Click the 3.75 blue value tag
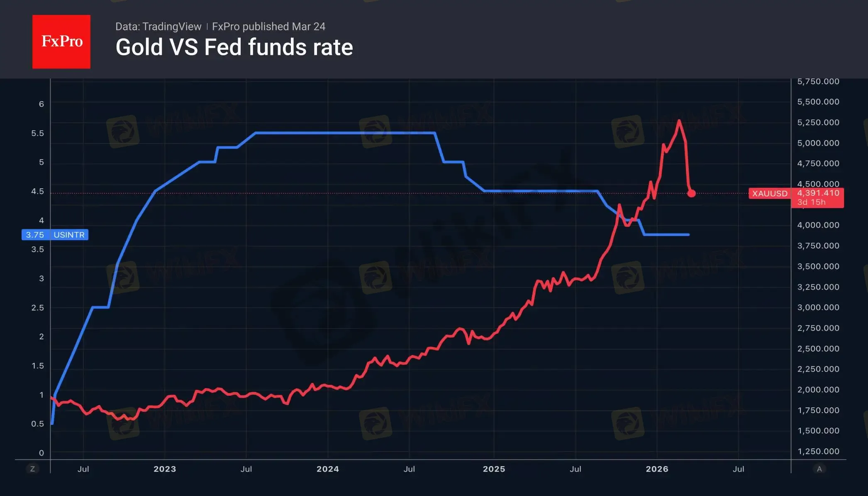Screen dimensions: 868x496 [x=35, y=235]
